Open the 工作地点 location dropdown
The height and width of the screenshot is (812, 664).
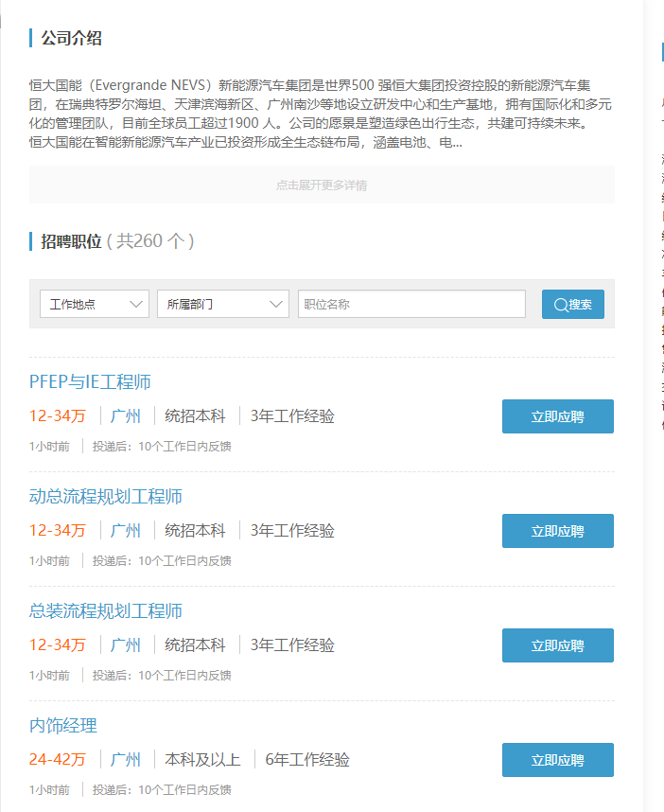click(95, 304)
